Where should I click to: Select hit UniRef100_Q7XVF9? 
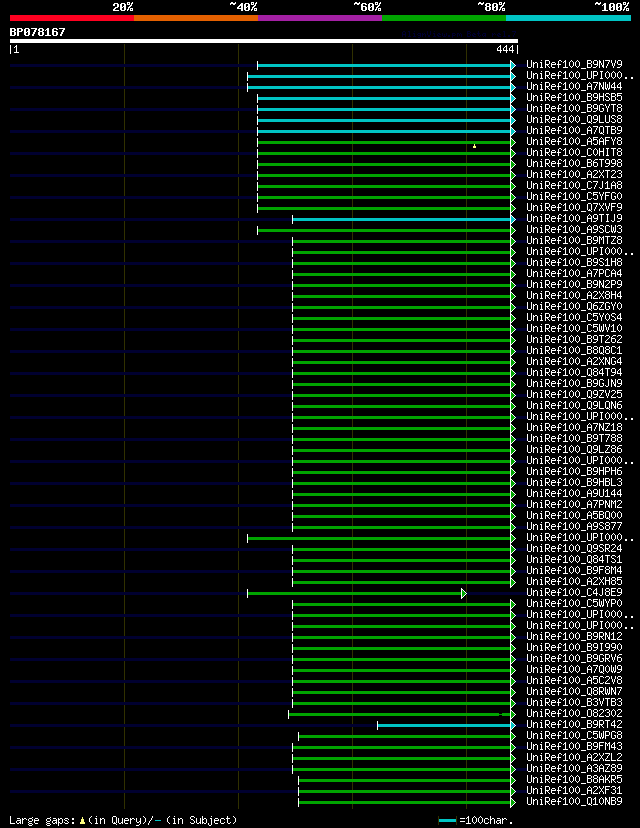point(574,208)
